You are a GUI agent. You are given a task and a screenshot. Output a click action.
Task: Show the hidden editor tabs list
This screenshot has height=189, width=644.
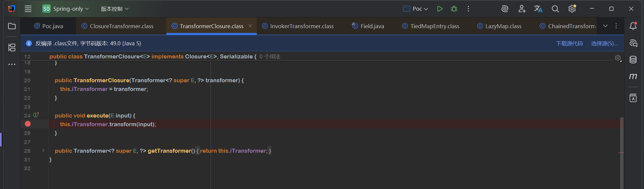(605, 26)
